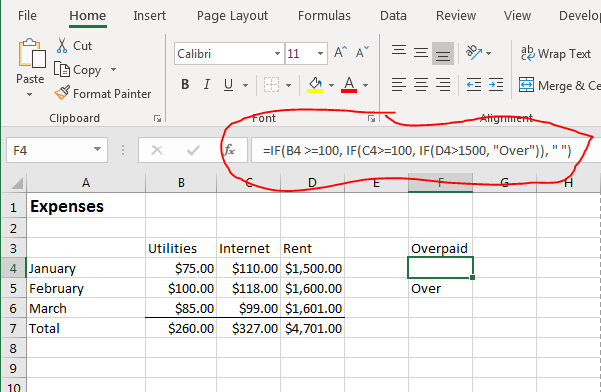
Task: Apply italic formatting
Action: [207, 84]
